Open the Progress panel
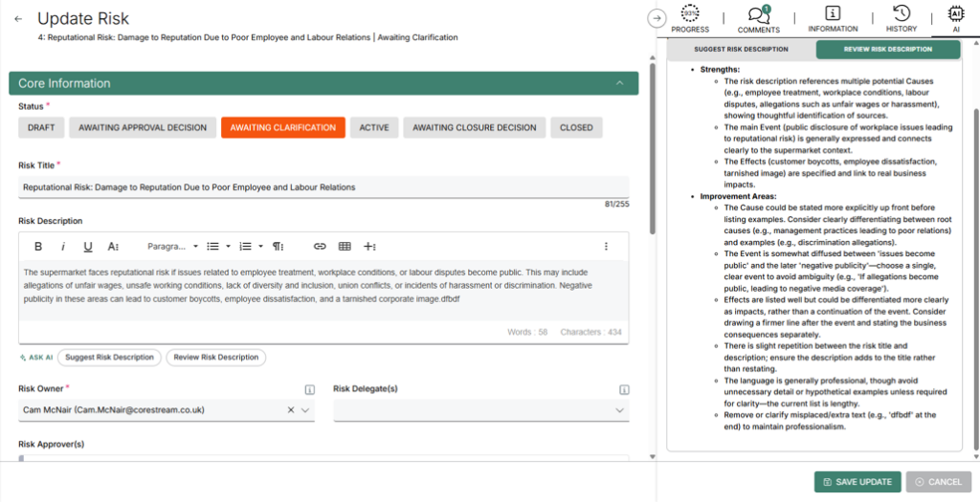Viewport: 980px width, 502px height. click(x=690, y=19)
